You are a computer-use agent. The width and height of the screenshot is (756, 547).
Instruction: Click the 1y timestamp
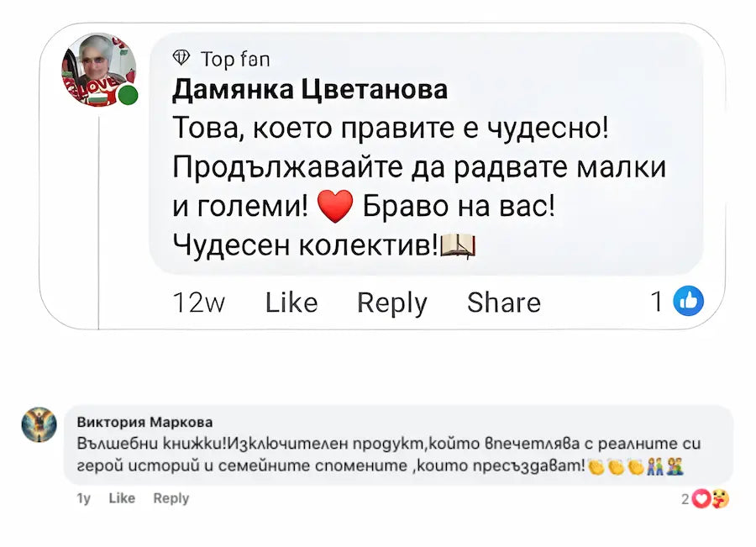pyautogui.click(x=83, y=498)
